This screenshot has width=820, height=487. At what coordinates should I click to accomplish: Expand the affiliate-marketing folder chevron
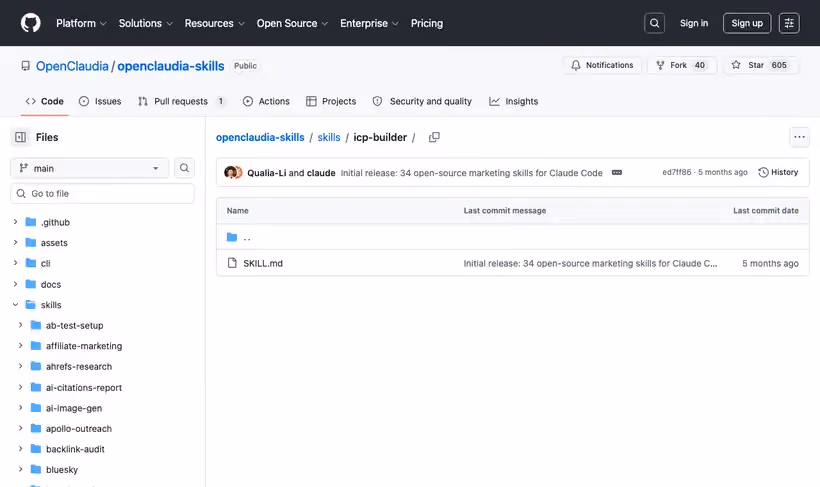[x=20, y=346]
